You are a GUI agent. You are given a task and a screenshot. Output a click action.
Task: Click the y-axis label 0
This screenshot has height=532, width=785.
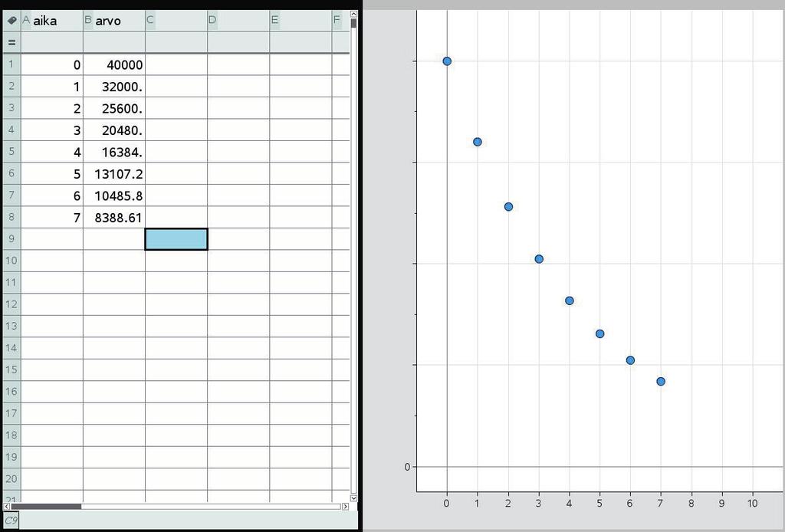coord(407,467)
